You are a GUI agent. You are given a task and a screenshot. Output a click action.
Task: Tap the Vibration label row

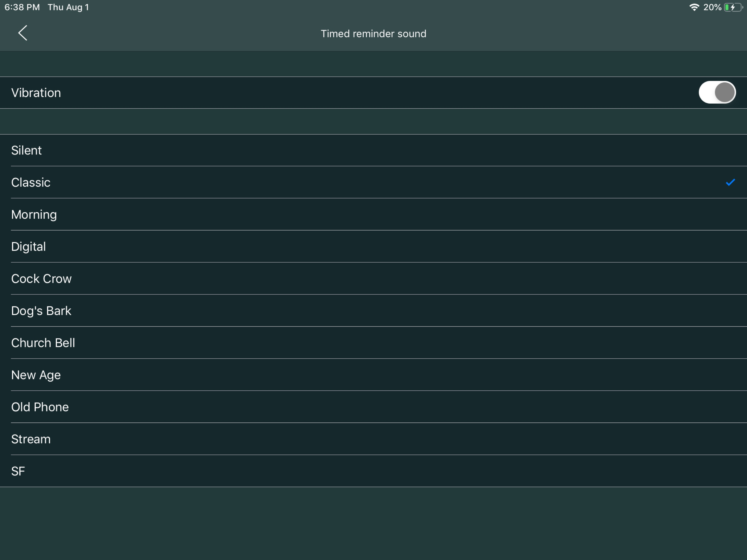pos(36,92)
